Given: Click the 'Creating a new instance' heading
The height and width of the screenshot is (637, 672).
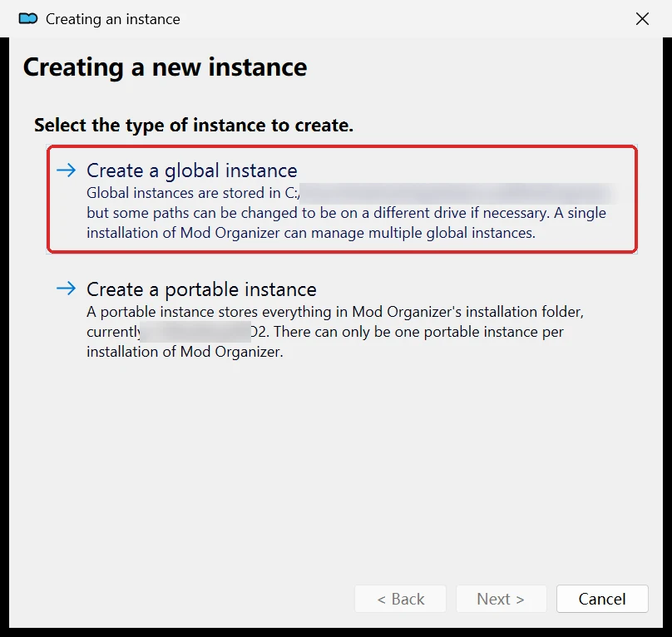Looking at the screenshot, I should pyautogui.click(x=165, y=67).
